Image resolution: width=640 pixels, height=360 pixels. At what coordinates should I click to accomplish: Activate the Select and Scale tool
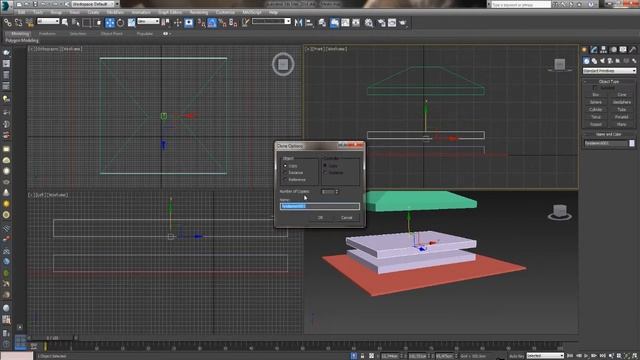[x=131, y=23]
